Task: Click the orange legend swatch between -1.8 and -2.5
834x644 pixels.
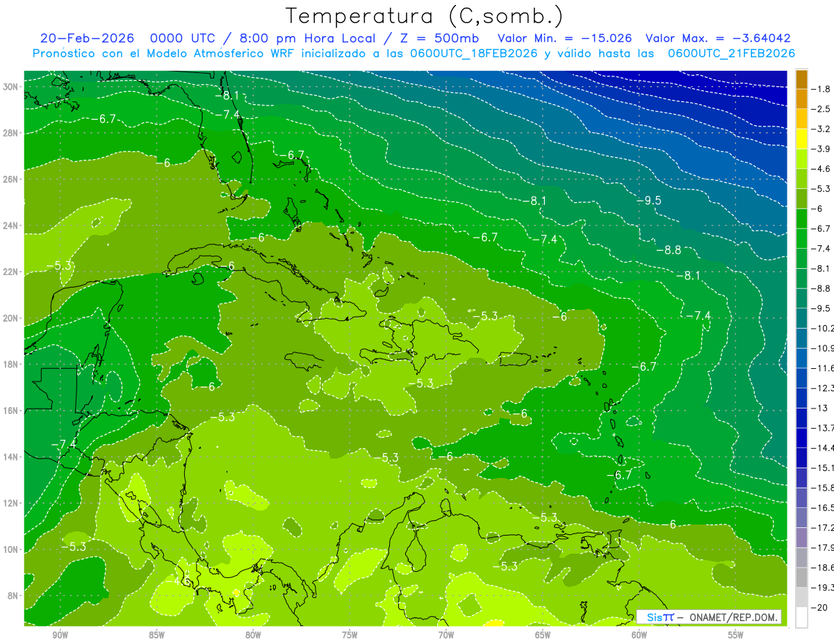Action: tap(801, 99)
